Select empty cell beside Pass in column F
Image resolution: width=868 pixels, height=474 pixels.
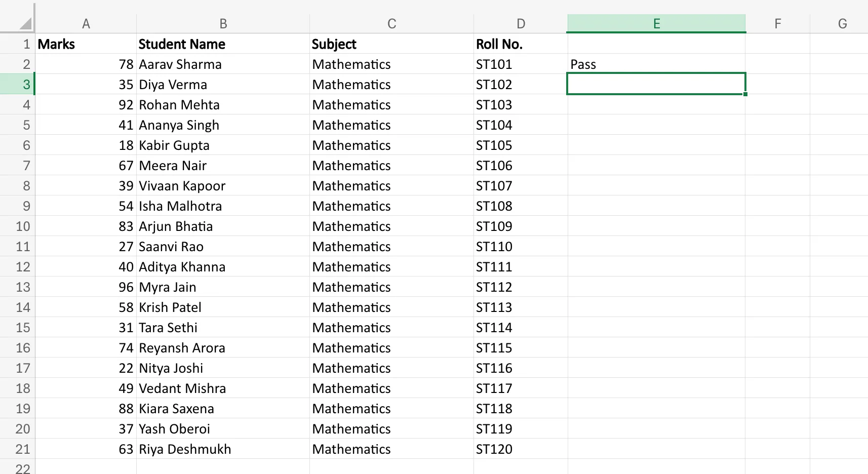[x=777, y=64]
